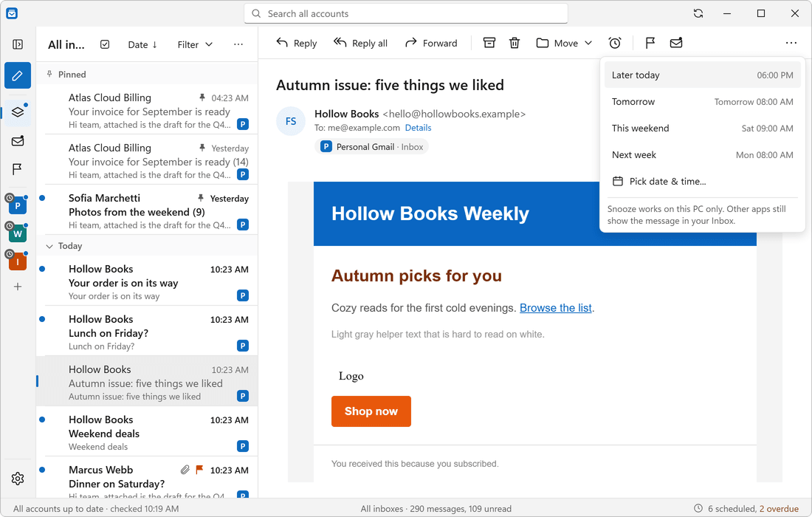The image size is (812, 517).
Task: Click the Logo image placeholder
Action: pos(351,376)
